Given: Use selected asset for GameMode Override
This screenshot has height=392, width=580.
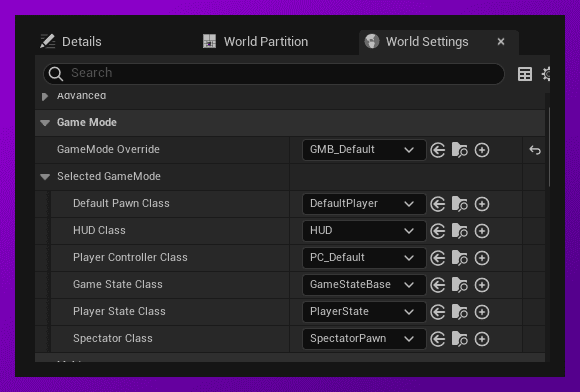Looking at the screenshot, I should pyautogui.click(x=438, y=150).
